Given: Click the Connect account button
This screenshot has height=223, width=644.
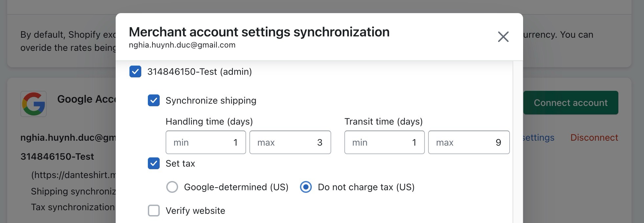Looking at the screenshot, I should pyautogui.click(x=571, y=103).
